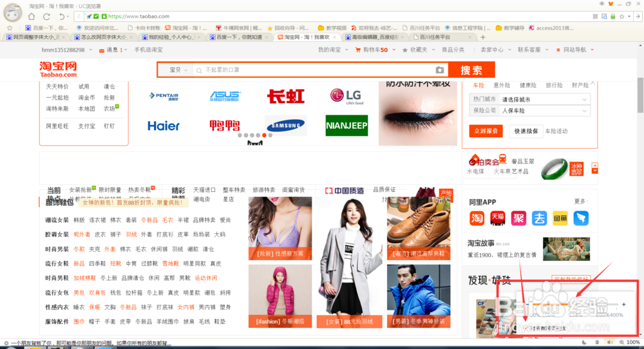Expand the 网站导航 site navigation dropdown
The image size is (644, 349).
pos(575,50)
